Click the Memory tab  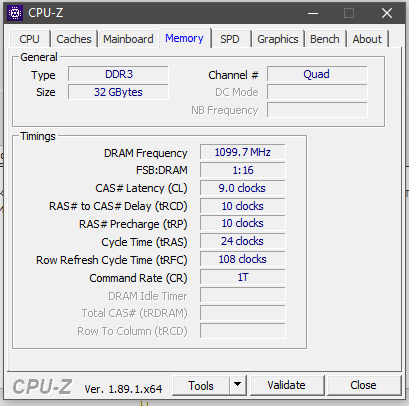tap(184, 38)
